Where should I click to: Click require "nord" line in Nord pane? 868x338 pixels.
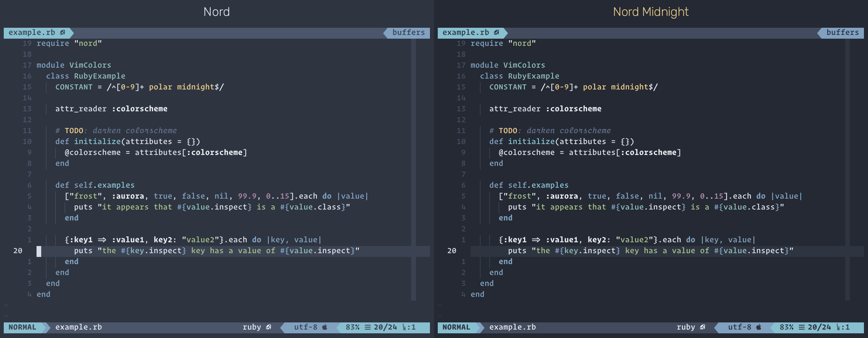click(x=69, y=43)
